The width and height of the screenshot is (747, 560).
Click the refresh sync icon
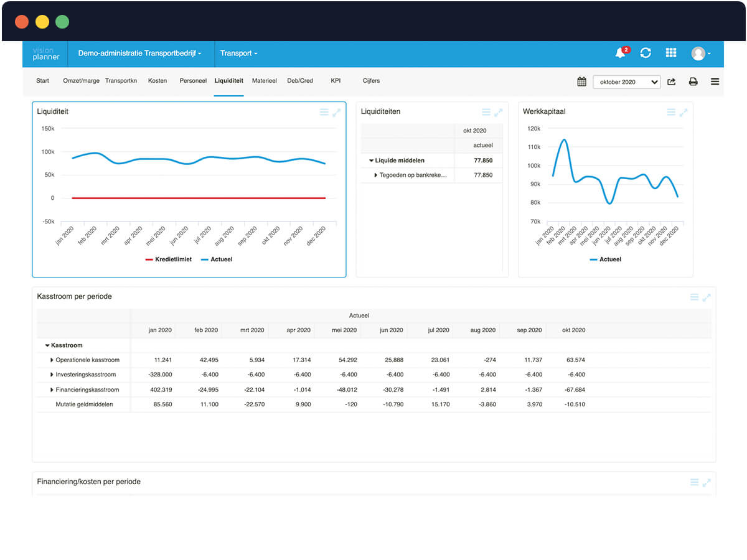(x=646, y=53)
